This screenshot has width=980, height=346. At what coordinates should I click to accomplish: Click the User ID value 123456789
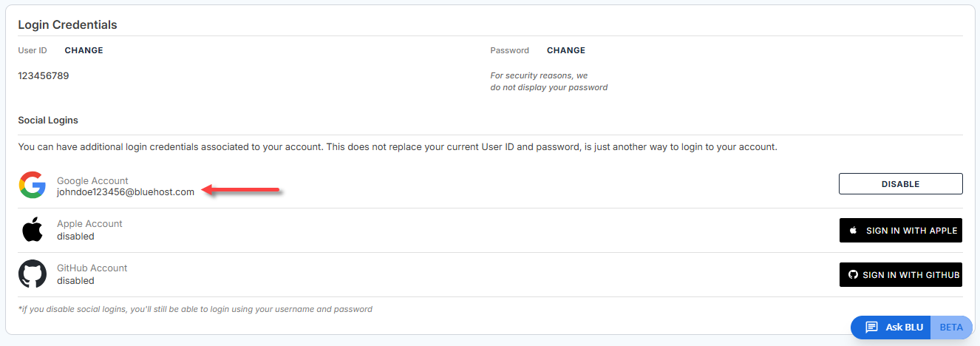(x=44, y=75)
